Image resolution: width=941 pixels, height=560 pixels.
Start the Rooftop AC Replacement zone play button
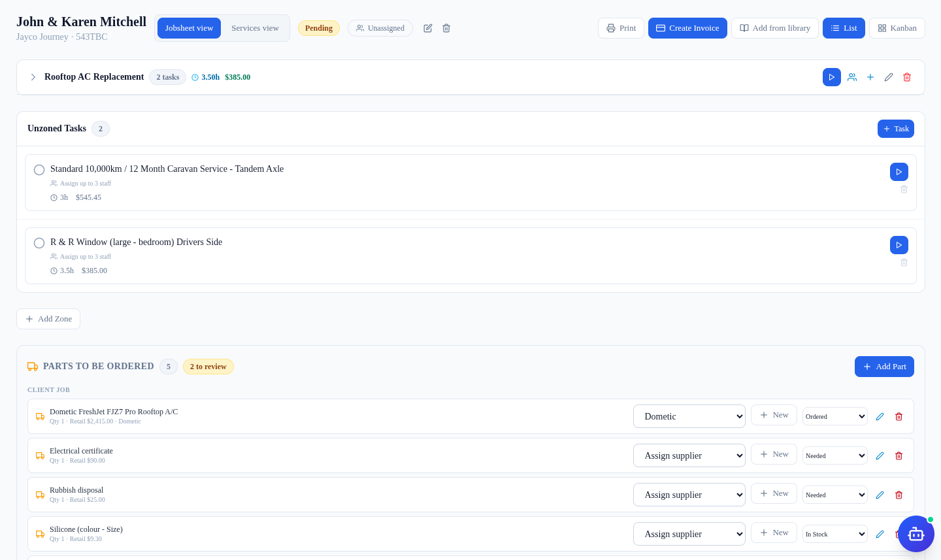[832, 77]
